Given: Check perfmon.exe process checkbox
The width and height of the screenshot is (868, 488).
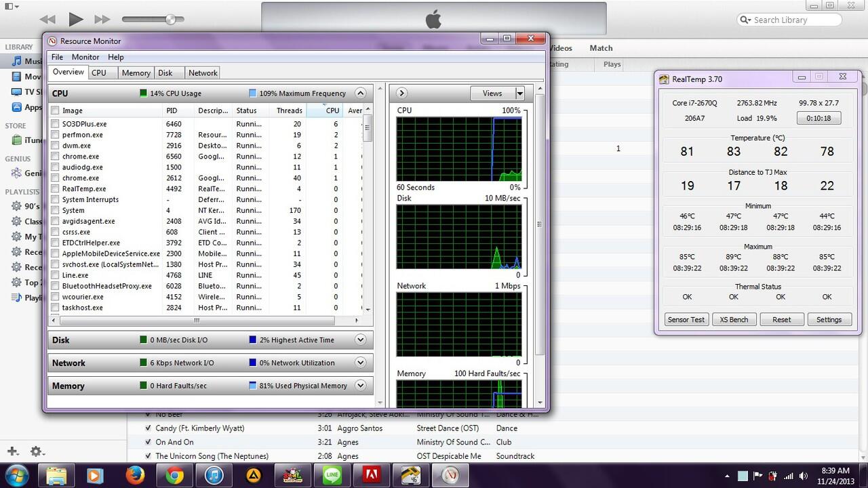Looking at the screenshot, I should pos(55,135).
